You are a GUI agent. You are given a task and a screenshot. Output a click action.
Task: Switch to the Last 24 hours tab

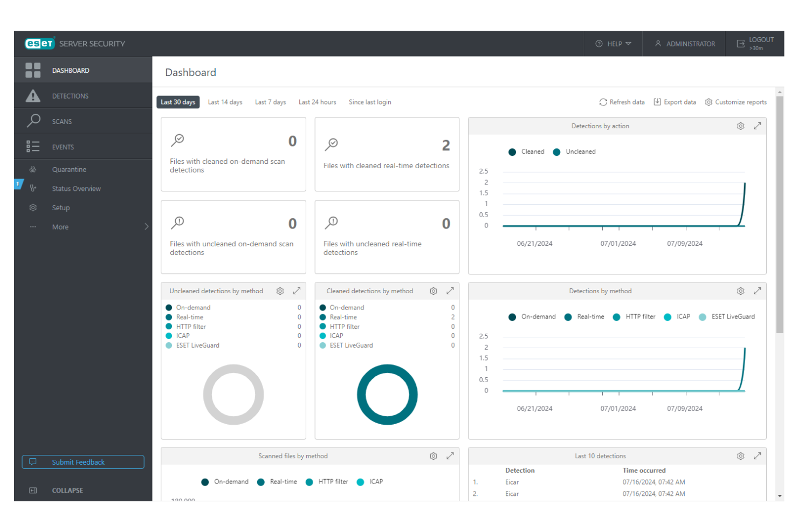[x=317, y=102]
